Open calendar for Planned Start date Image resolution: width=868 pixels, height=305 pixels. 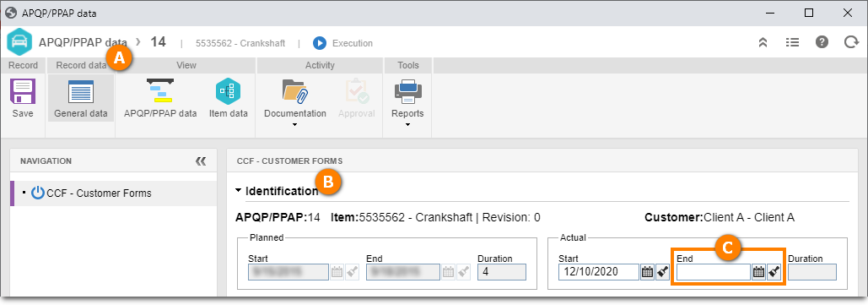click(x=337, y=272)
